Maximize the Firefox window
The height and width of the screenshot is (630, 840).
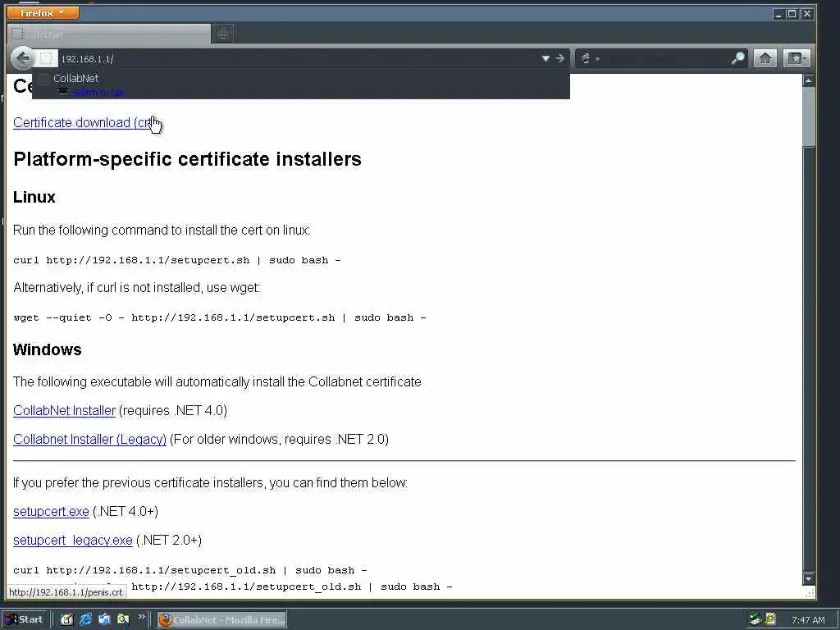[792, 14]
